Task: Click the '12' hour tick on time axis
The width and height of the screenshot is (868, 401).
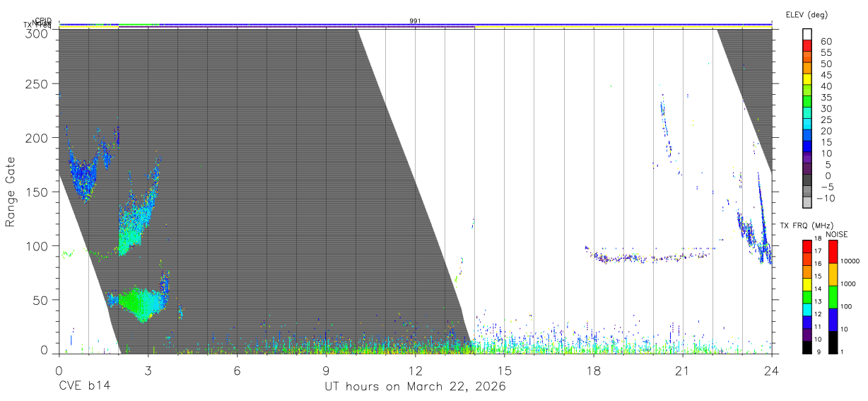Action: click(415, 370)
